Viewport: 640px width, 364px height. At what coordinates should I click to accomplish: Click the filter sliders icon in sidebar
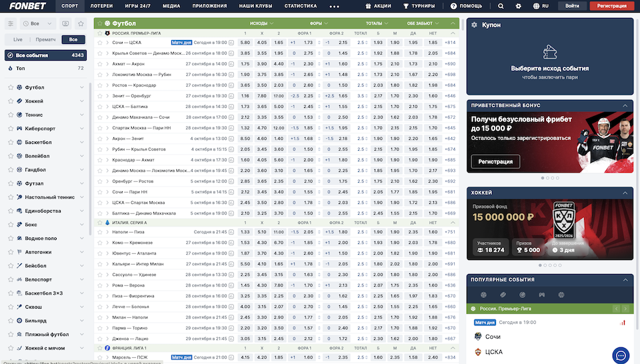coord(11,23)
